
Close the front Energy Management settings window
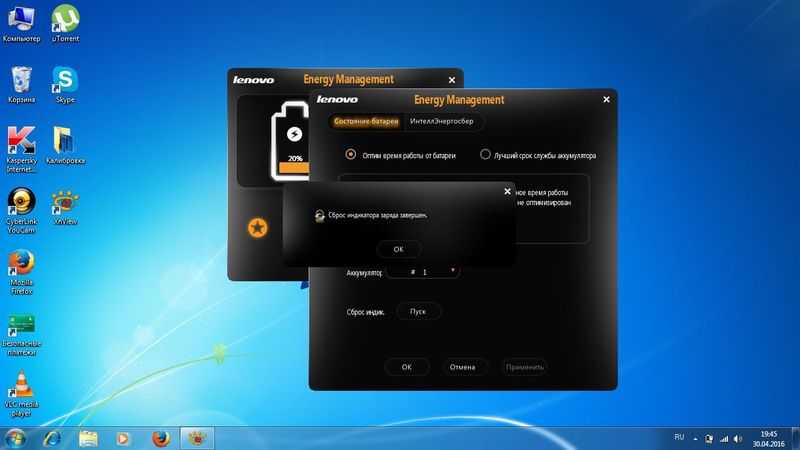(606, 99)
